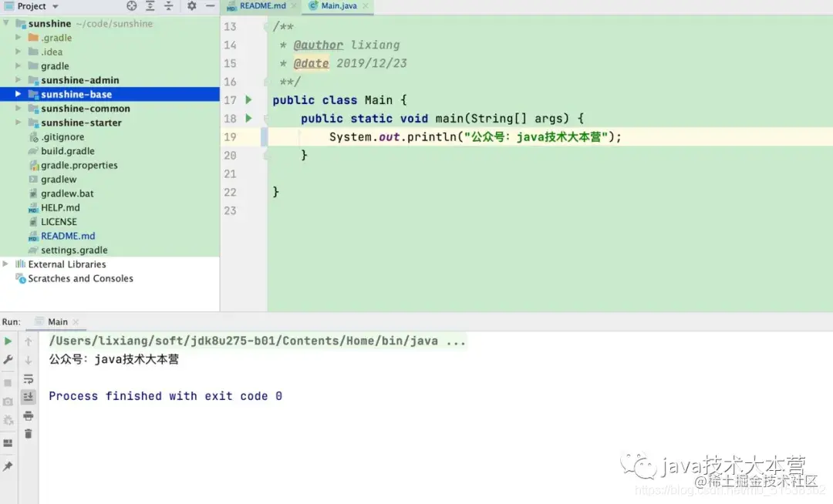Run Main class from line 17 gutter arrow
Screen dimensions: 833x504
click(x=248, y=99)
